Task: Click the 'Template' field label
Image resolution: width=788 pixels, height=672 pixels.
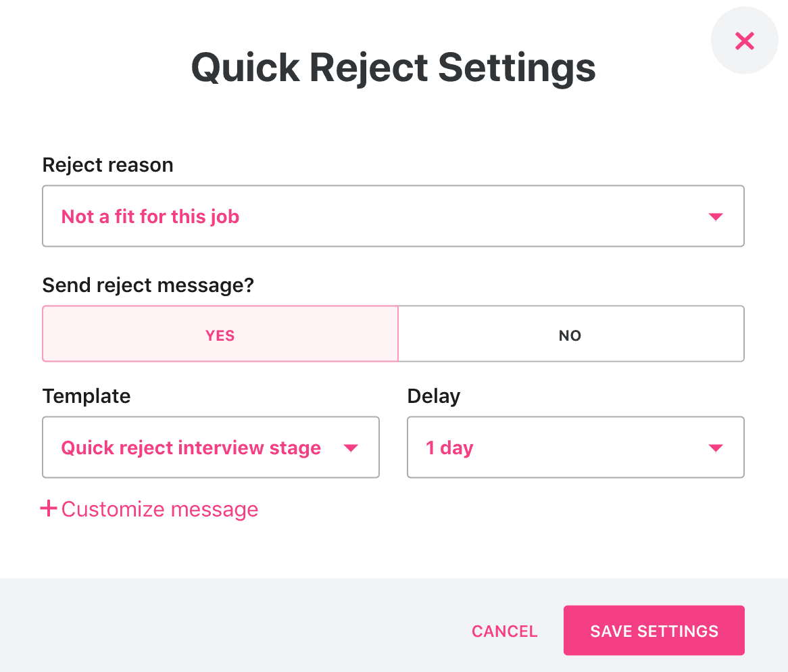Action: (87, 396)
